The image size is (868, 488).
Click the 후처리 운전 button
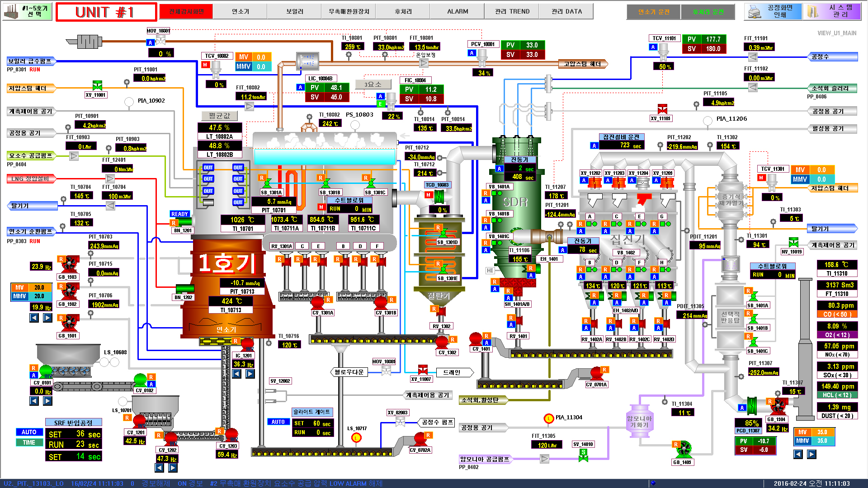pyautogui.click(x=708, y=12)
